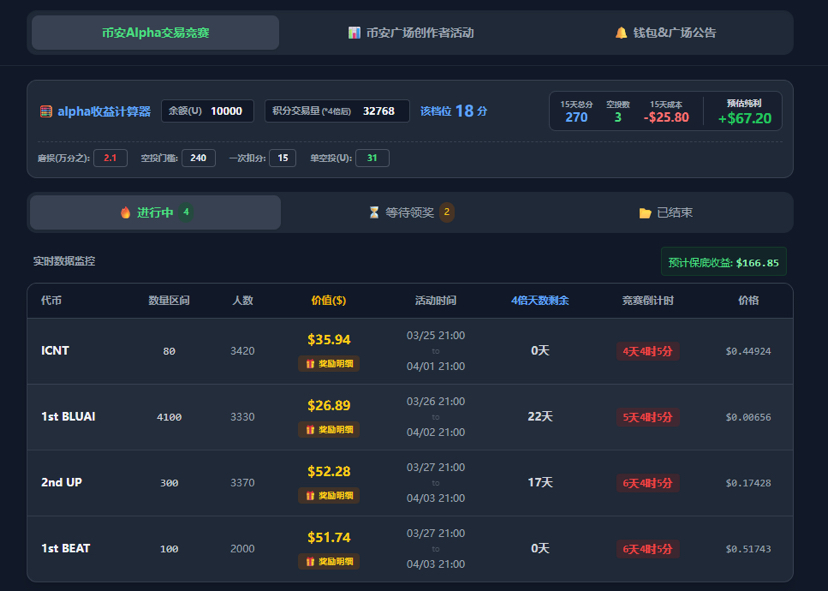Click the chart icon on 币安广场创作者活动 tab
Viewport: 828px width, 591px height.
click(354, 33)
